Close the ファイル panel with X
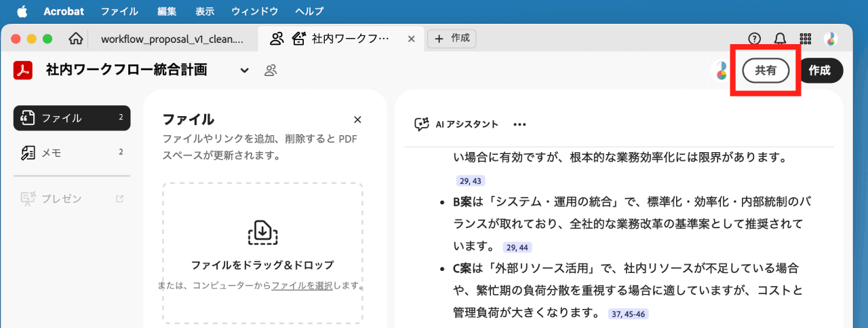The image size is (868, 328). (x=358, y=120)
